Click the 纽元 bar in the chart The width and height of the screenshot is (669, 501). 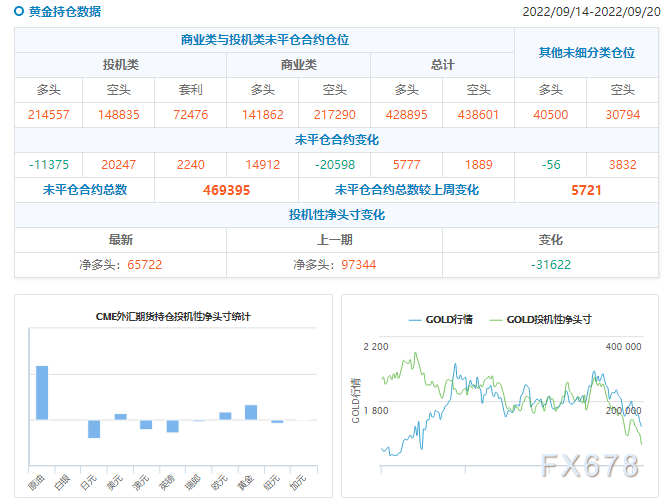pyautogui.click(x=277, y=422)
